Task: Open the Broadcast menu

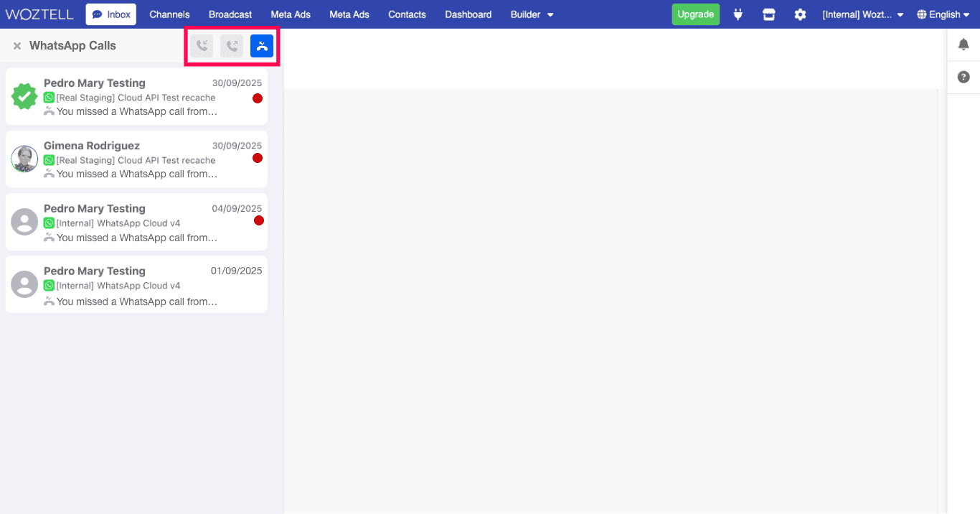Action: coord(230,14)
